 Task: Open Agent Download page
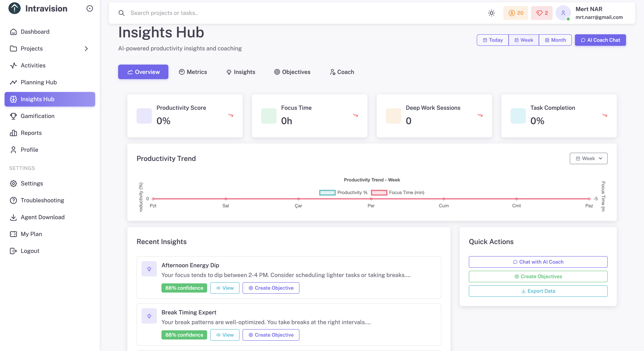pyautogui.click(x=43, y=217)
